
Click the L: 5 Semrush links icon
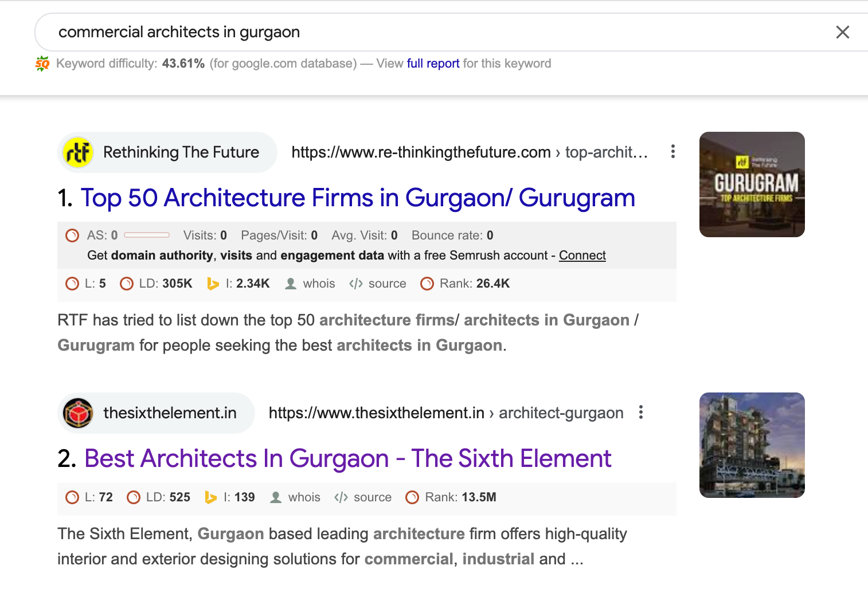[72, 284]
